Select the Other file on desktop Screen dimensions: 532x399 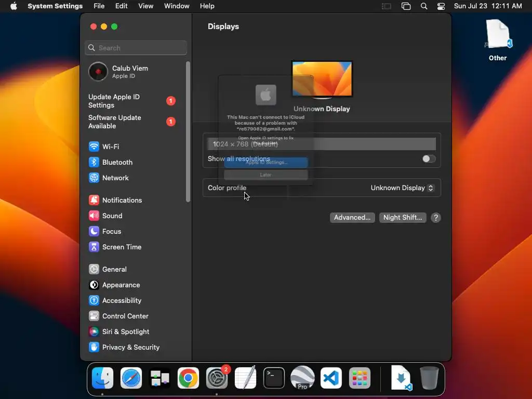[x=497, y=40]
